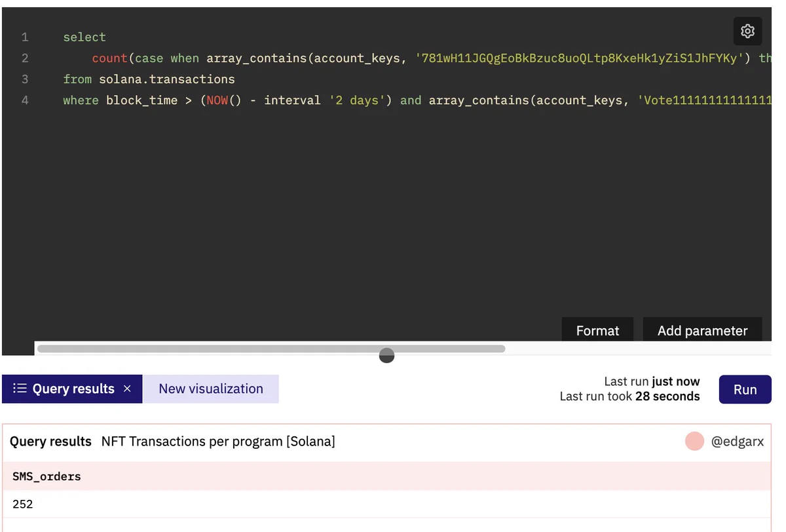Click line number 1 in editor
This screenshot has width=786, height=532.
25,37
